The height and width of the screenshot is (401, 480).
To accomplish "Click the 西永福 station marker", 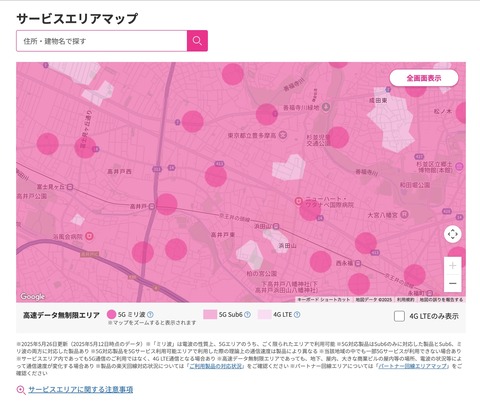I will coord(358,263).
